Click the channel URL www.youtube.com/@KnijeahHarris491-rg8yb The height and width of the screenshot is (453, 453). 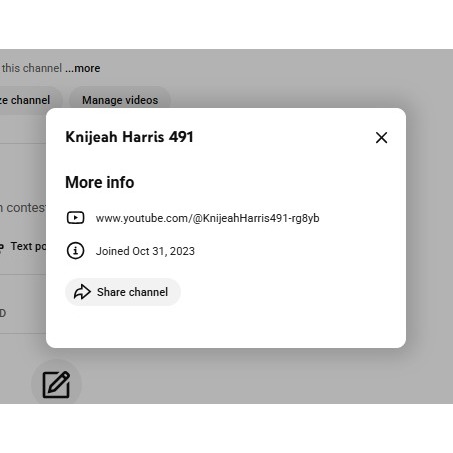coord(207,218)
